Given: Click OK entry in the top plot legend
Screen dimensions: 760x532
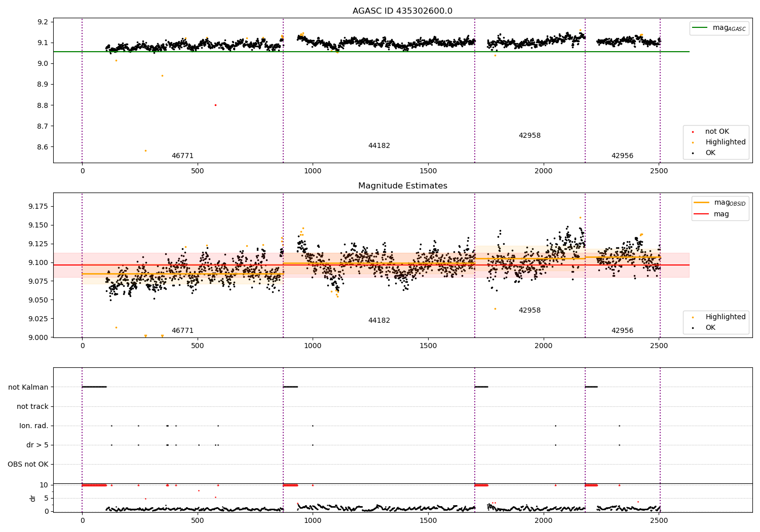Looking at the screenshot, I should [x=710, y=153].
